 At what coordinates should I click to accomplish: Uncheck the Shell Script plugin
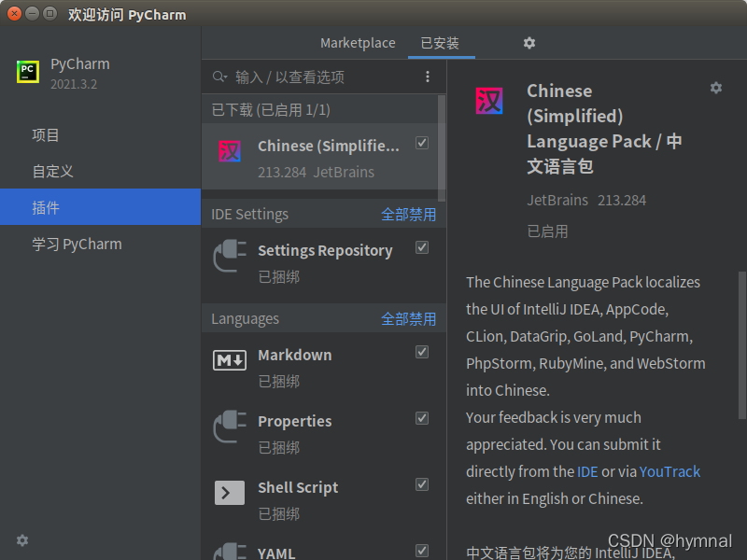point(422,484)
